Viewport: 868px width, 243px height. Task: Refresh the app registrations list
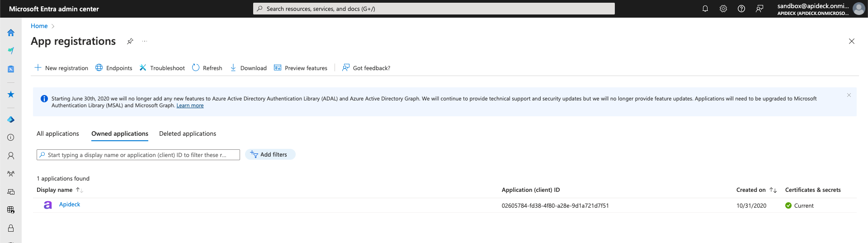pos(207,68)
